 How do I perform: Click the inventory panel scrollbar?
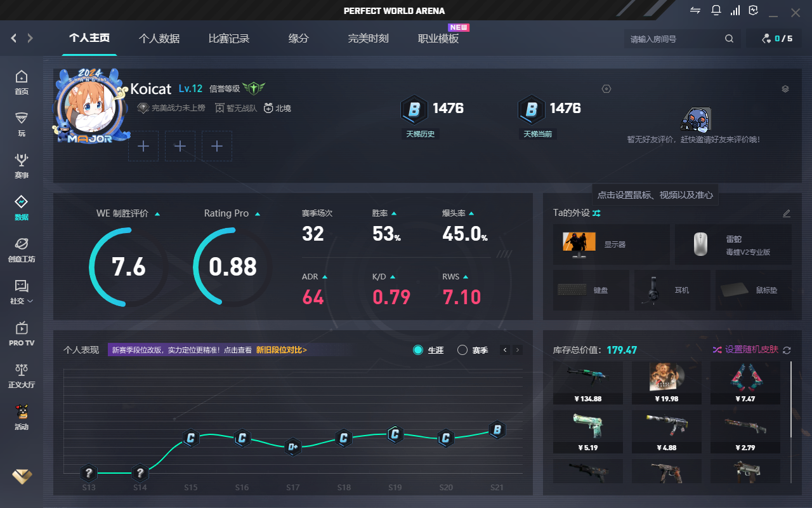[790, 400]
